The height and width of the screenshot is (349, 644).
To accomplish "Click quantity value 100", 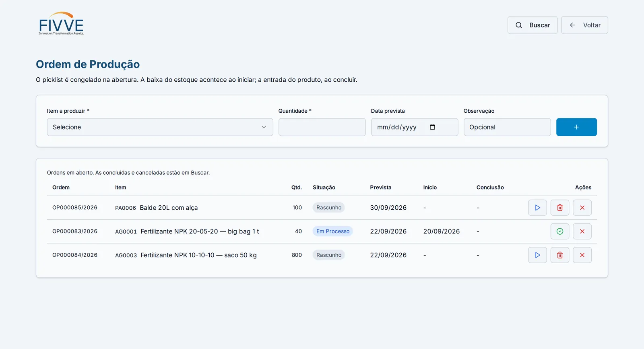I will click(297, 208).
